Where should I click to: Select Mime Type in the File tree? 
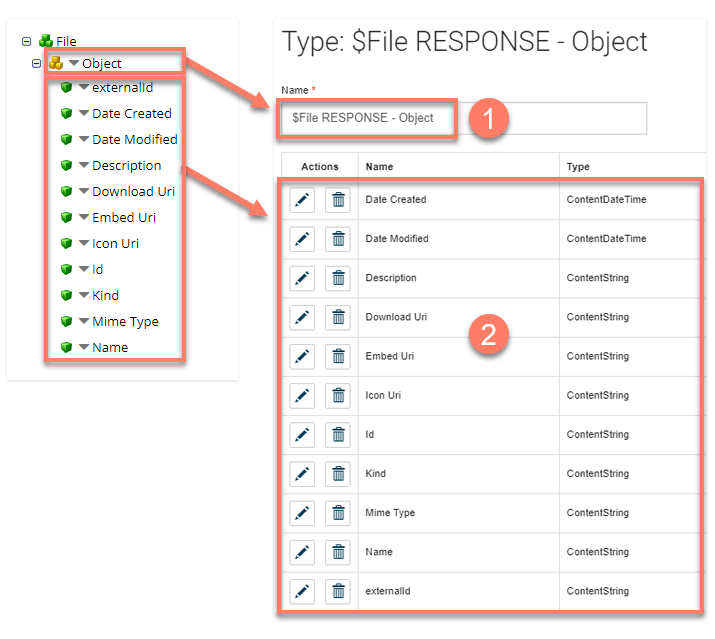[125, 322]
